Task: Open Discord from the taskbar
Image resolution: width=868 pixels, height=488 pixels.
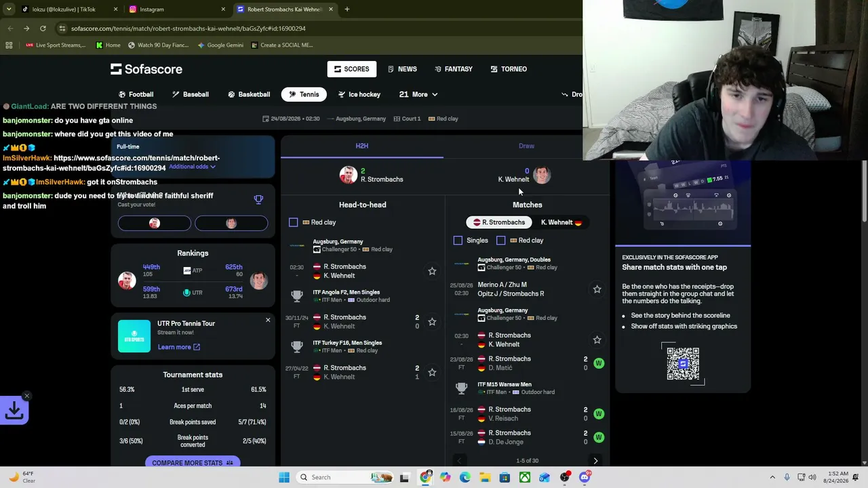Action: click(x=585, y=477)
